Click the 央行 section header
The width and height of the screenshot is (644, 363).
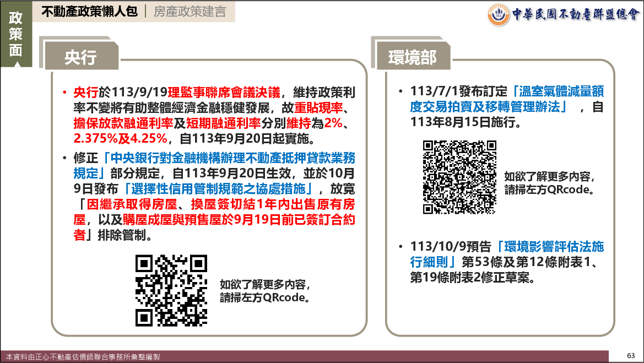(x=80, y=57)
